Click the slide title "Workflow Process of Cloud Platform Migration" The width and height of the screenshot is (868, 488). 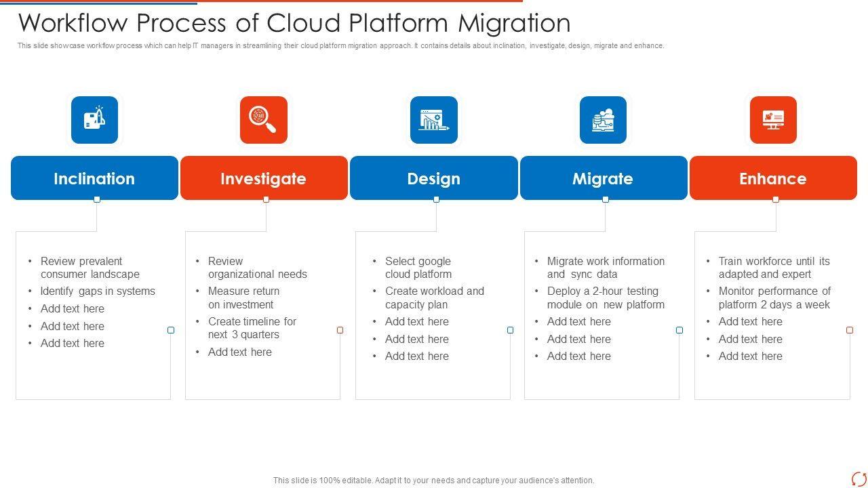[x=294, y=23]
